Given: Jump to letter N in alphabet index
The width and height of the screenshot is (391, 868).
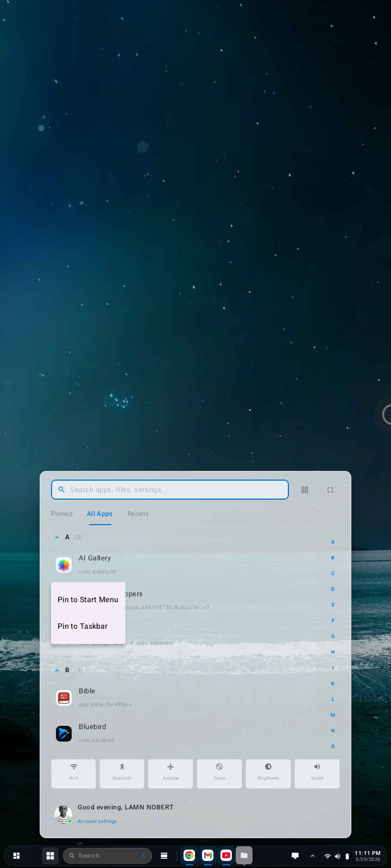Looking at the screenshot, I should pyautogui.click(x=333, y=731).
